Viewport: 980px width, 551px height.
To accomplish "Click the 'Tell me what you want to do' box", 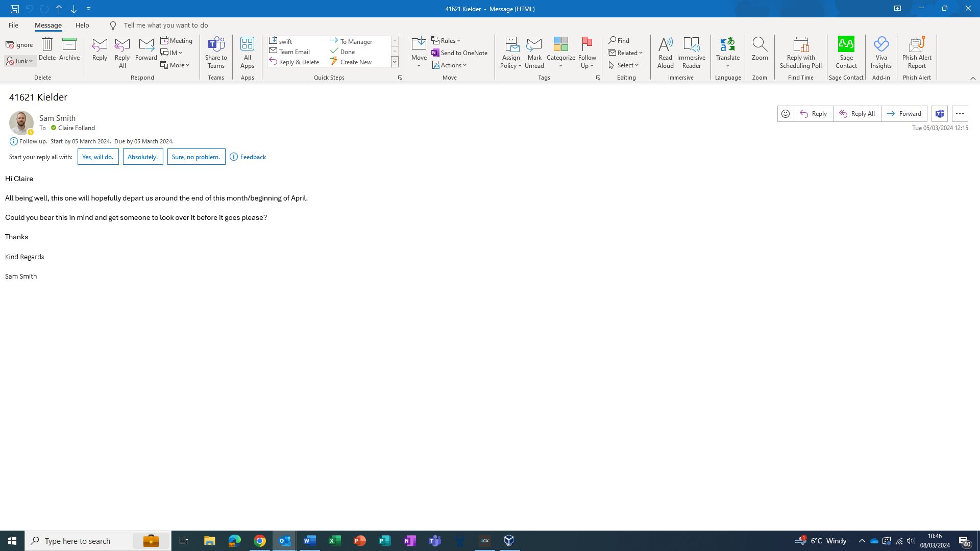I will point(166,25).
